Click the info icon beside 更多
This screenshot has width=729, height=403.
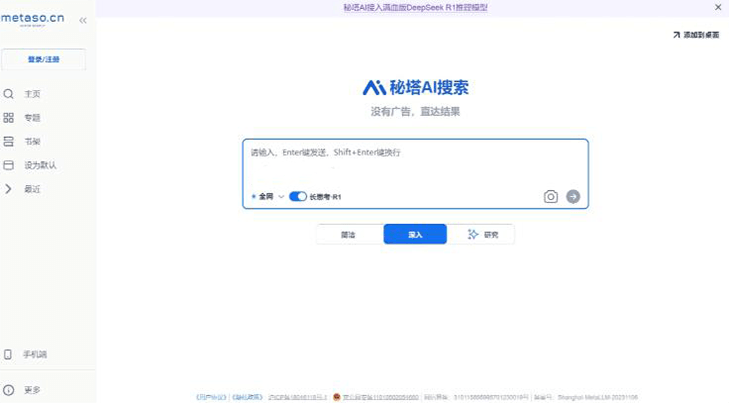point(8,390)
